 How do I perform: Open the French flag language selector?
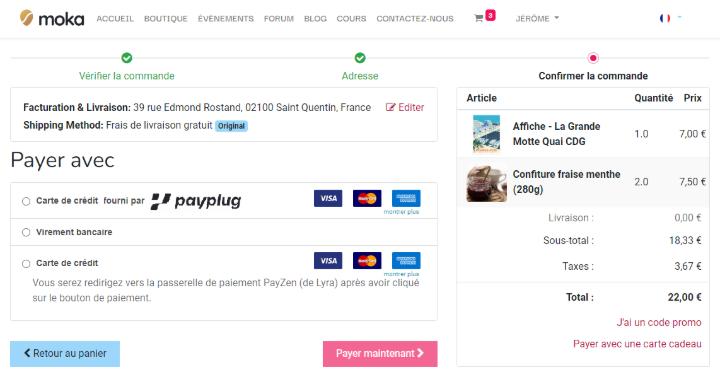coord(670,18)
